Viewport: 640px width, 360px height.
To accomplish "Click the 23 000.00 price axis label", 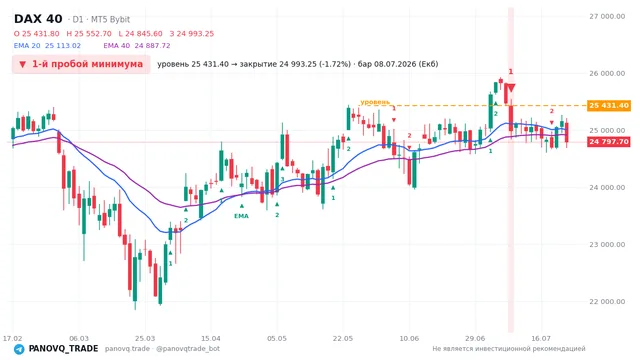I will pos(607,244).
